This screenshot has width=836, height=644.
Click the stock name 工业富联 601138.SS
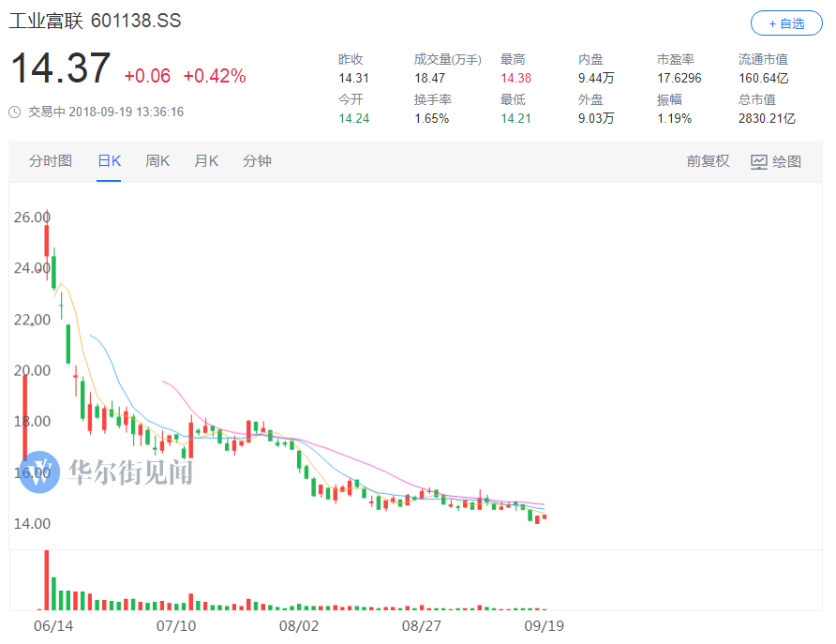(x=95, y=21)
